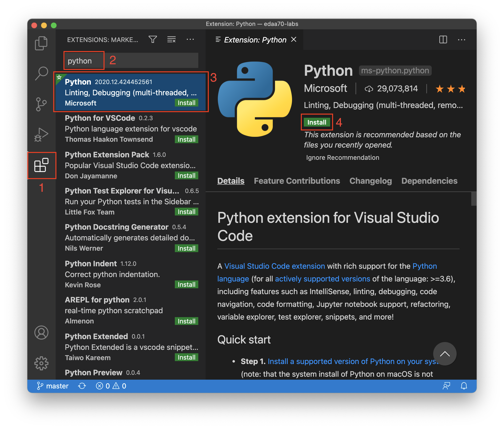Select the Extension: Python editor tab
This screenshot has width=504, height=429.
coord(255,40)
